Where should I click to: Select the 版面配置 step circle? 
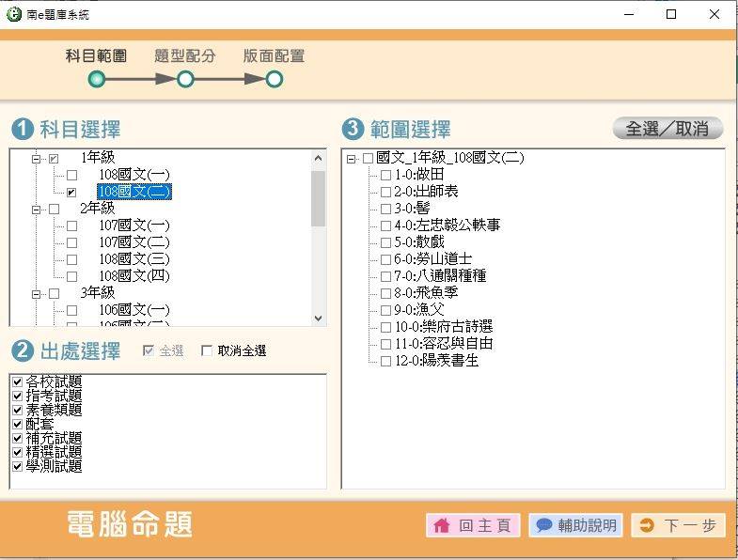(274, 80)
